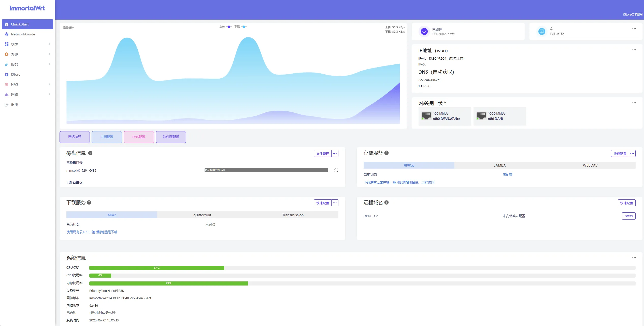Open disk info help question icon

coord(90,153)
